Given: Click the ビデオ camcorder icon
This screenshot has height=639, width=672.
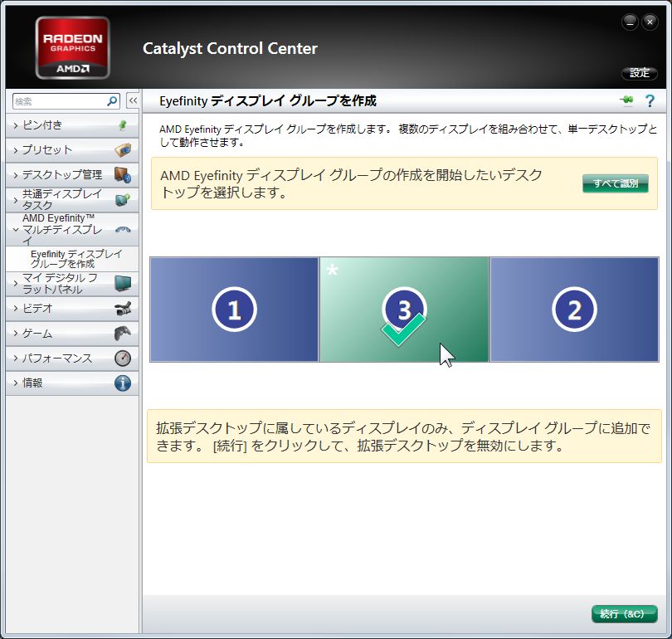Looking at the screenshot, I should point(123,309).
